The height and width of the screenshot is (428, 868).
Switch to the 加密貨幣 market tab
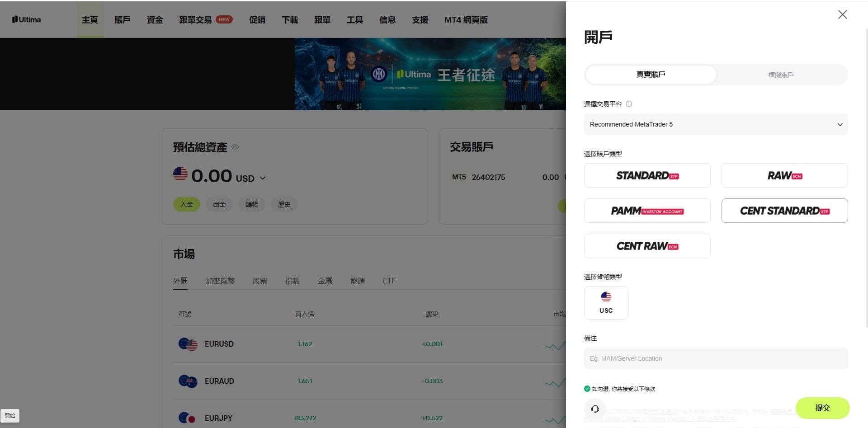[x=220, y=281]
